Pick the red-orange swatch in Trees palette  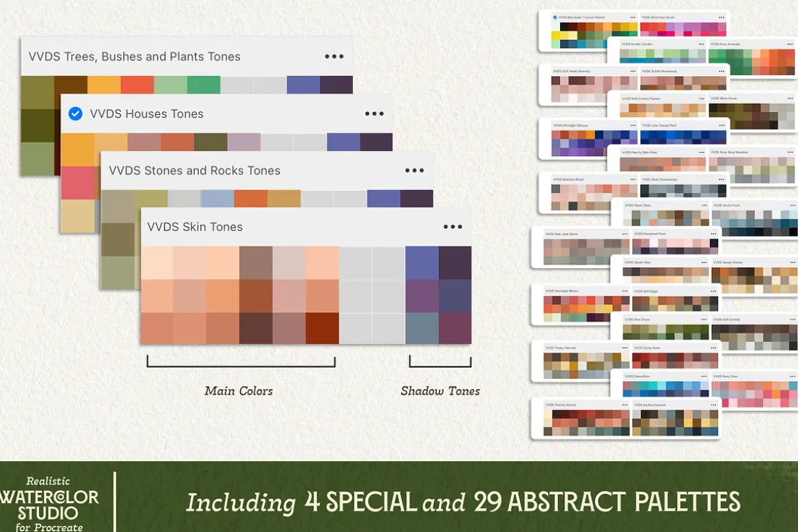coord(138,85)
